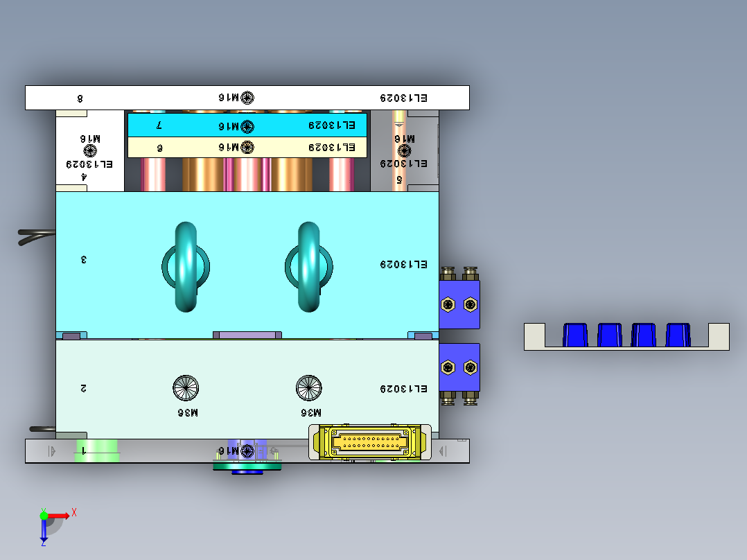Screen dimensions: 747x560
Task: Click the right arrow marker on bottom plate
Action: pyautogui.click(x=443, y=451)
